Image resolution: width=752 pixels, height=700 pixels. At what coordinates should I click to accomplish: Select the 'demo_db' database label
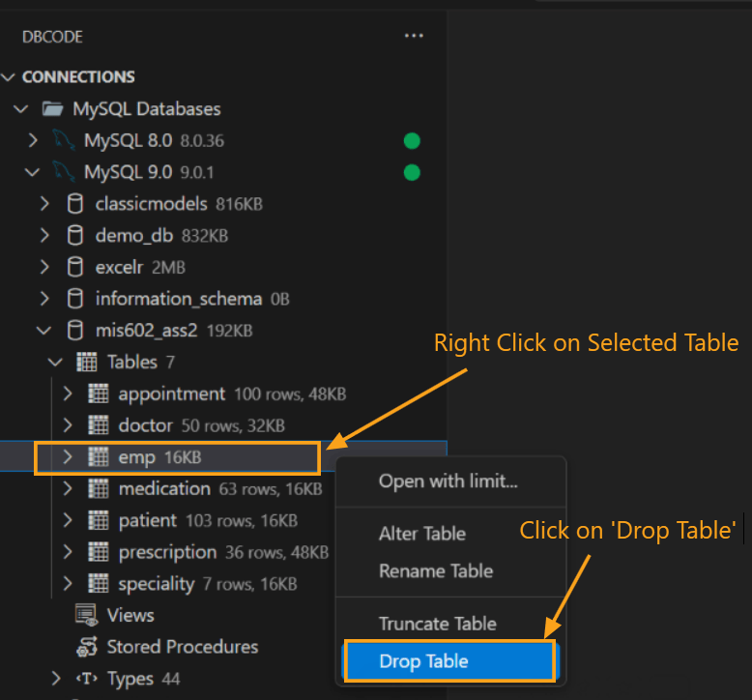click(133, 236)
